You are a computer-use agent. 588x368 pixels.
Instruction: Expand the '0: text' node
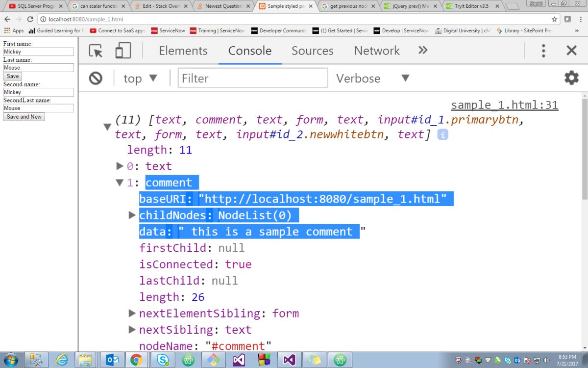(119, 166)
